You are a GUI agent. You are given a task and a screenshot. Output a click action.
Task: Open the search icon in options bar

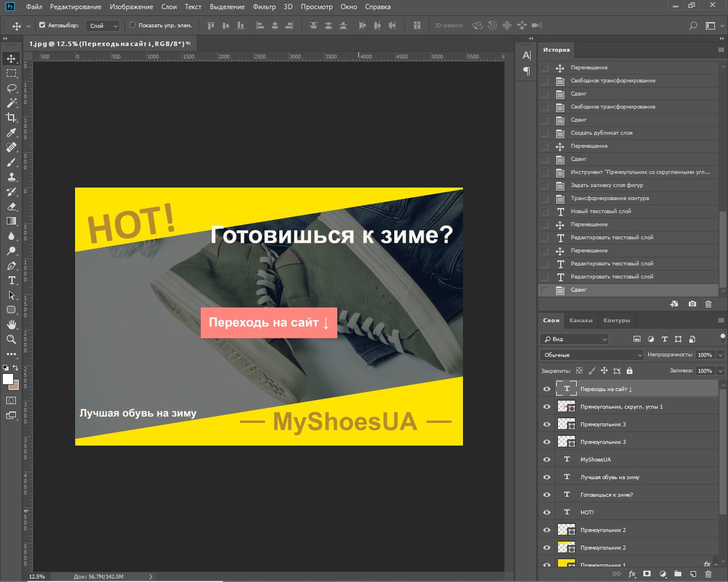coord(693,26)
